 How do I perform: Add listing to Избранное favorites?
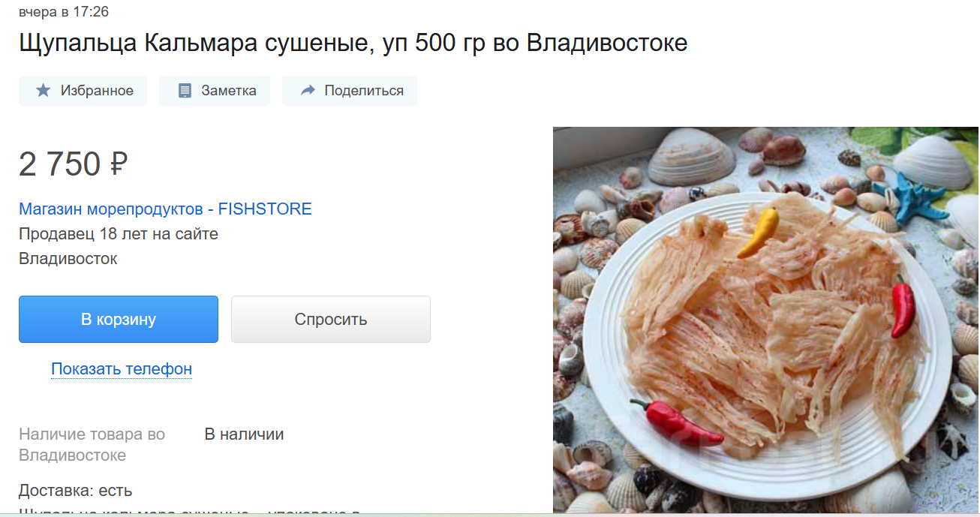83,91
